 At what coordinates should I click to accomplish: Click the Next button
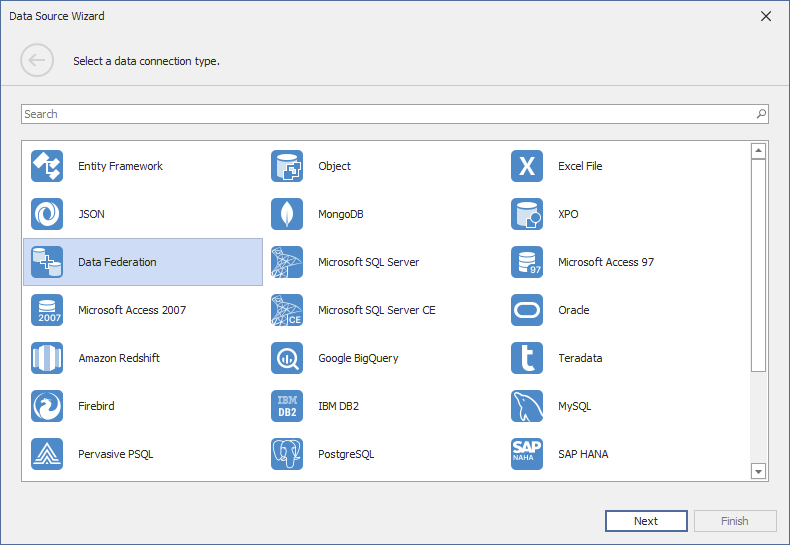pyautogui.click(x=646, y=521)
